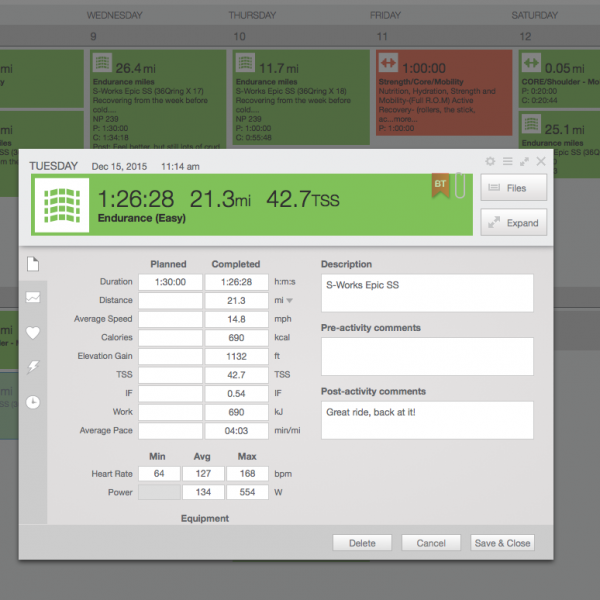
Task: Click the Pre-activity comments field
Action: (x=427, y=356)
